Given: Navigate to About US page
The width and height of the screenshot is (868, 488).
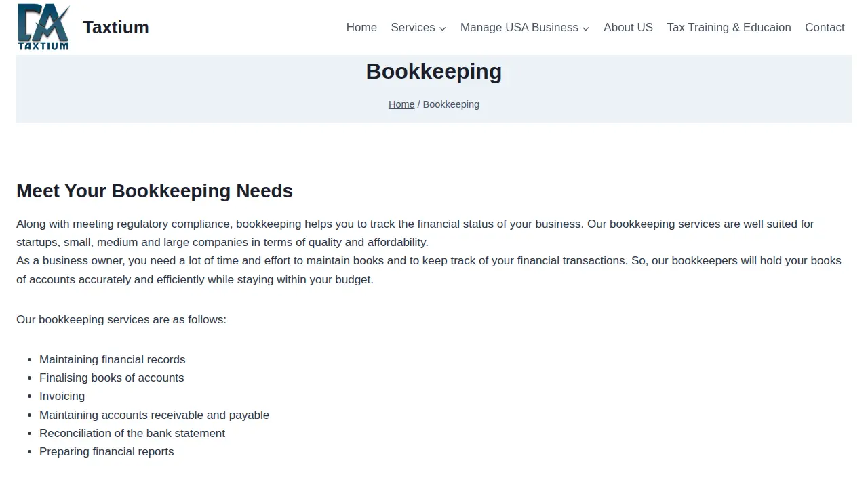Looking at the screenshot, I should coord(628,27).
